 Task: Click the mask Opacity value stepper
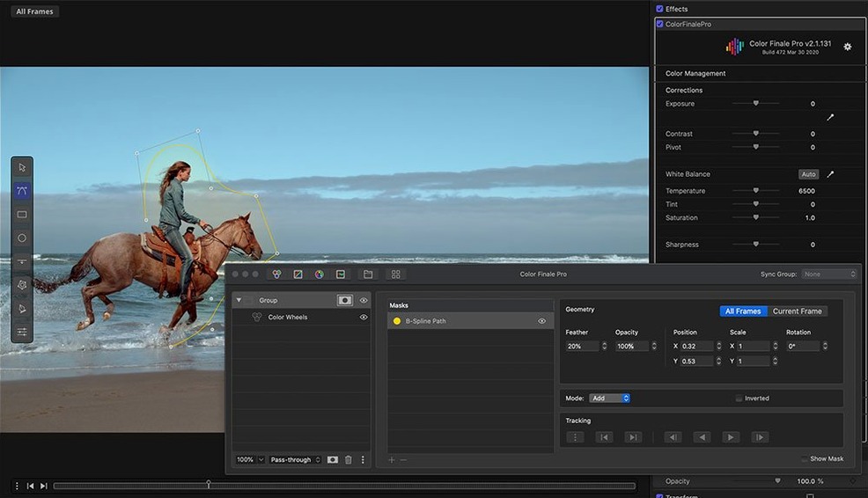point(654,346)
